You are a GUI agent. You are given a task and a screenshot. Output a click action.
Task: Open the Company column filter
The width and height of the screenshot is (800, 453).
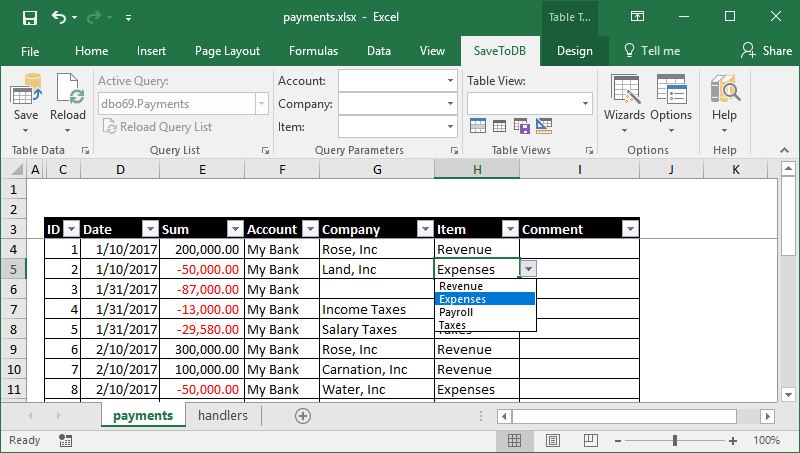tap(425, 229)
